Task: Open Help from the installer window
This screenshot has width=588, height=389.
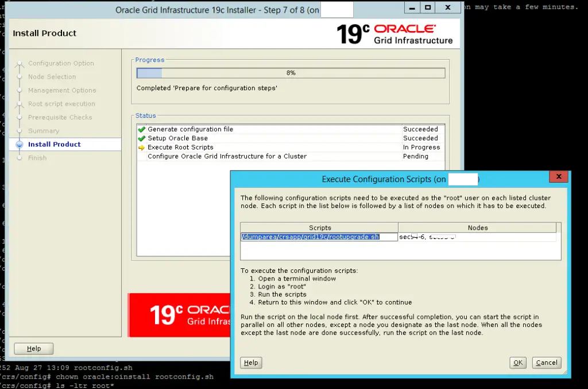Action: click(33, 348)
